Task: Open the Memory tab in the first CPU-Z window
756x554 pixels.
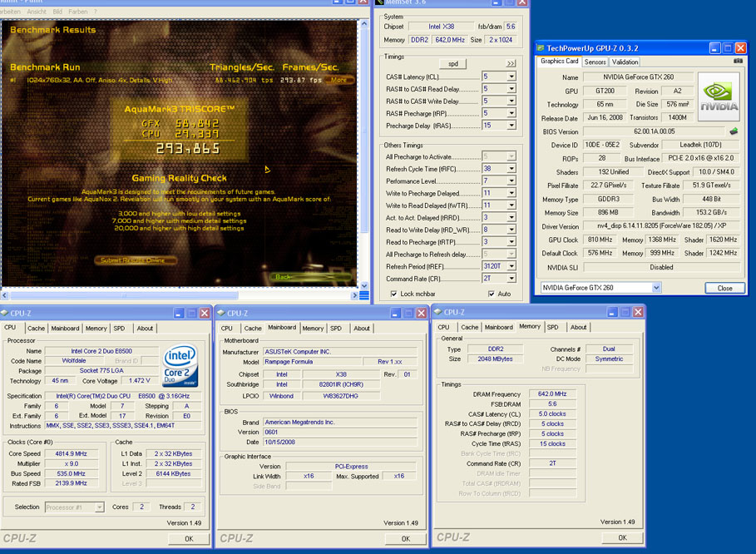Action: (96, 329)
